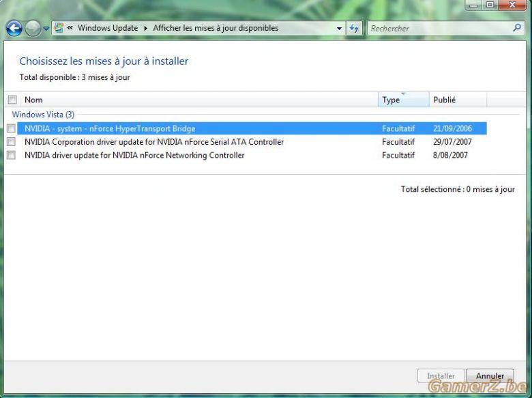Select the Windows Update breadcrumb
Viewport: 532px width, 398px height.
[108, 28]
